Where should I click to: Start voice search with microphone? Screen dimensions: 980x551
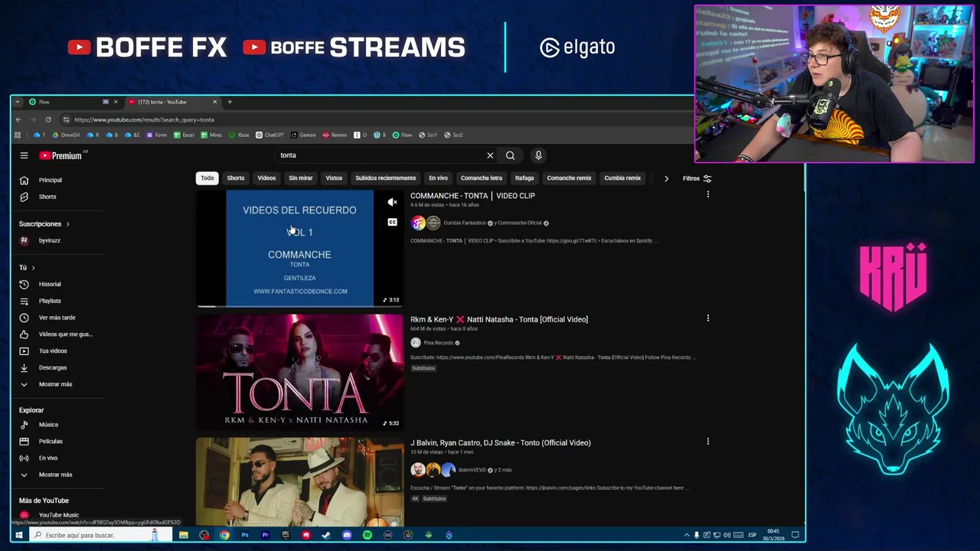tap(538, 155)
